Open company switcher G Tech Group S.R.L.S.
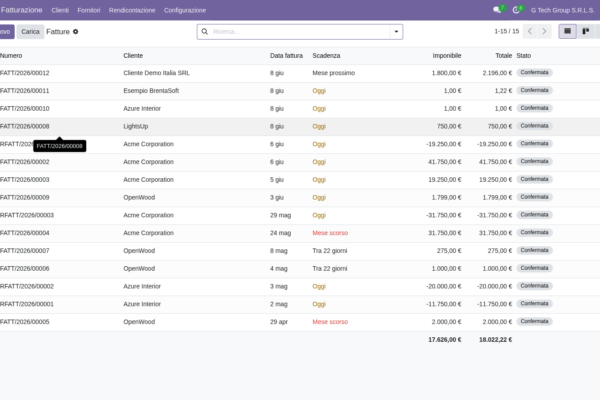 (x=562, y=10)
